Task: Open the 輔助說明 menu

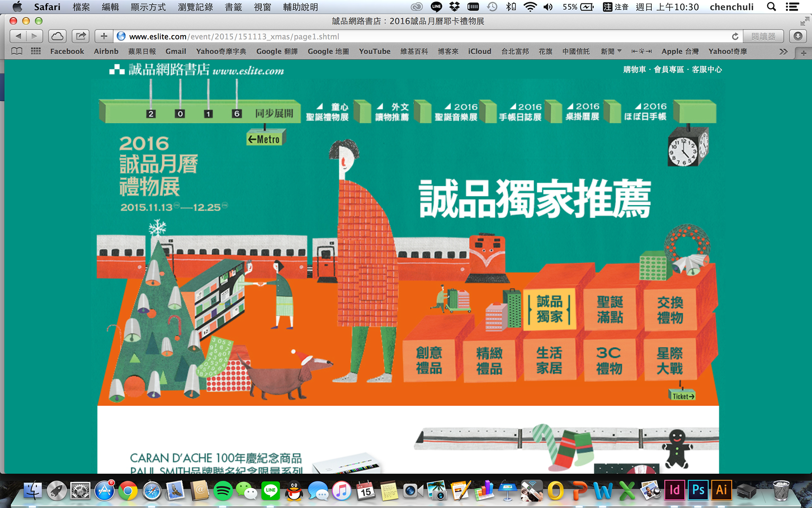Action: pyautogui.click(x=300, y=7)
